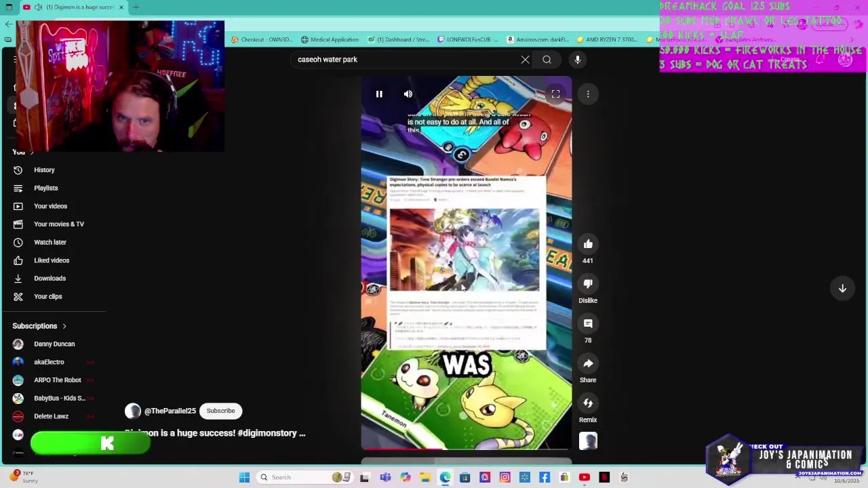Pause the playing Short video
Screen dimensions: 868x488
coord(379,94)
